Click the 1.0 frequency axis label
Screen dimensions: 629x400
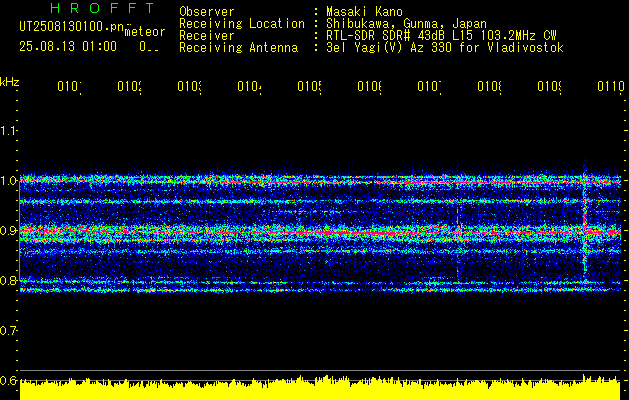8,181
